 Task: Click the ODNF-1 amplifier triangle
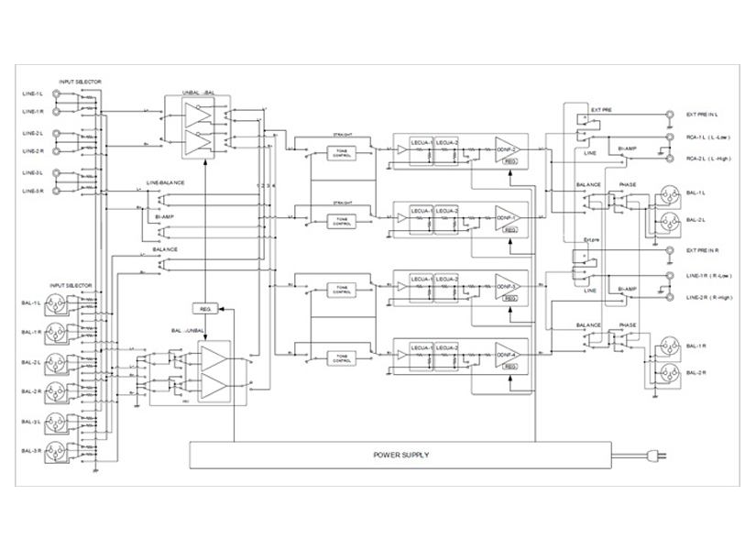click(508, 218)
